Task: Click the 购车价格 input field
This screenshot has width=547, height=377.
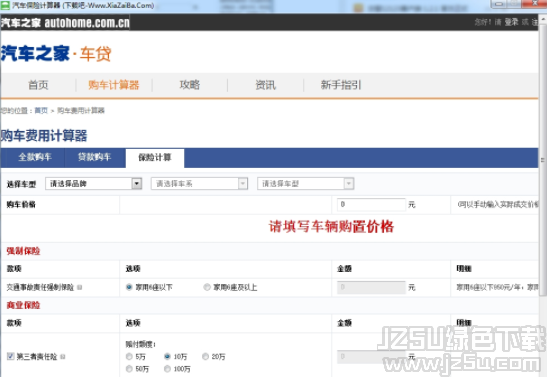Action: pyautogui.click(x=371, y=204)
